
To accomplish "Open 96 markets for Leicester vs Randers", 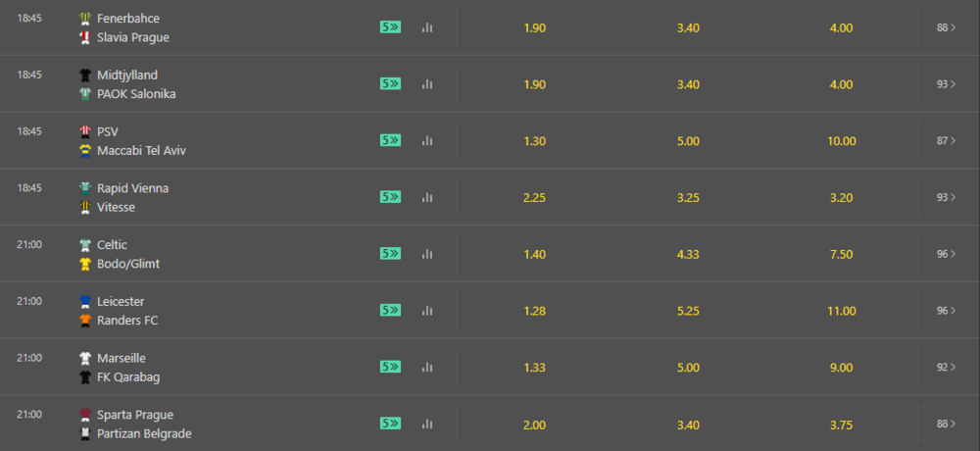I will coord(947,310).
